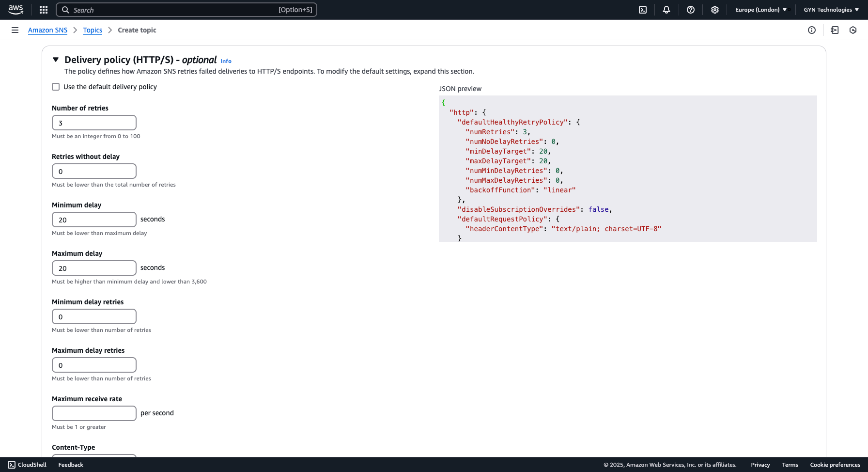Screen dimensions: 868x472
Task: Navigate to Topics breadcrumb
Action: (x=93, y=30)
